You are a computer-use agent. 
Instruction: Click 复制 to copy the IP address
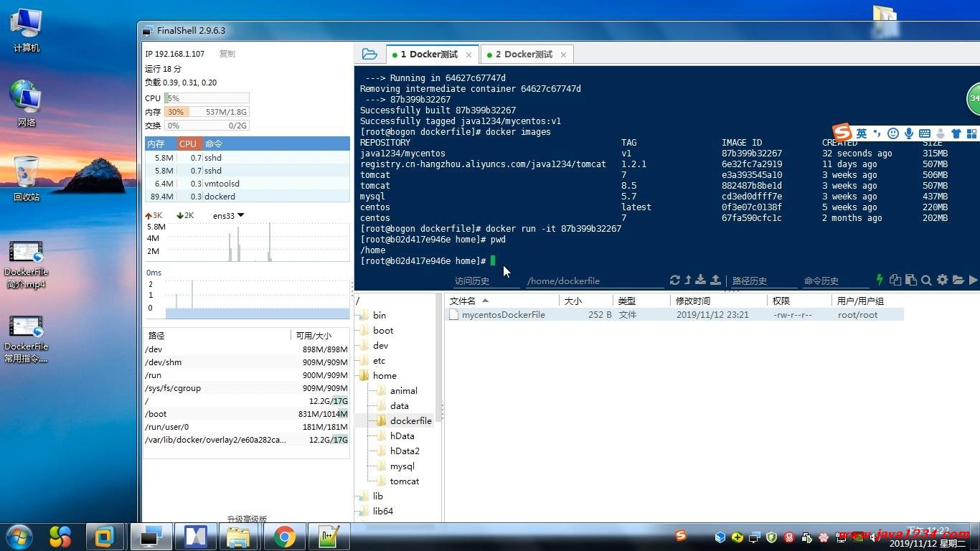(227, 54)
